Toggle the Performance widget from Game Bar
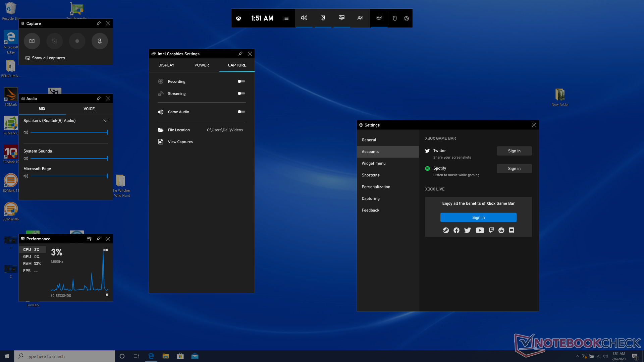This screenshot has height=362, width=644. coord(341,18)
